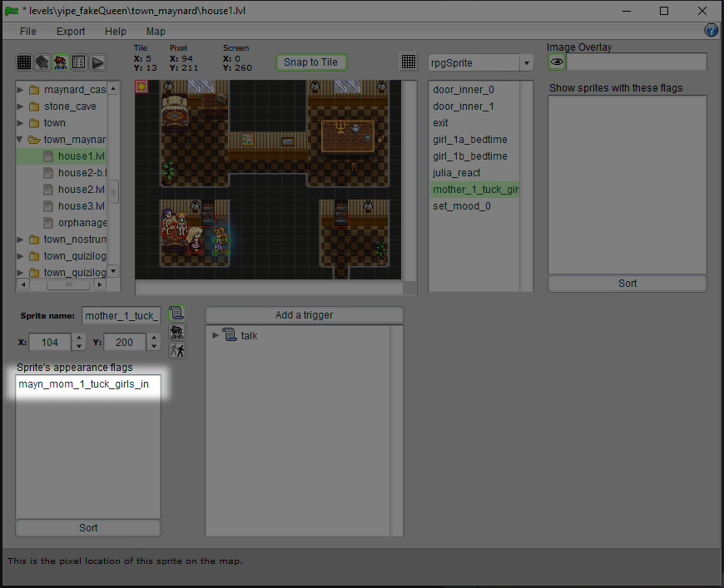Viewport: 724px width, 588px height.
Task: Click the play/test level arrow icon
Action: tap(97, 62)
